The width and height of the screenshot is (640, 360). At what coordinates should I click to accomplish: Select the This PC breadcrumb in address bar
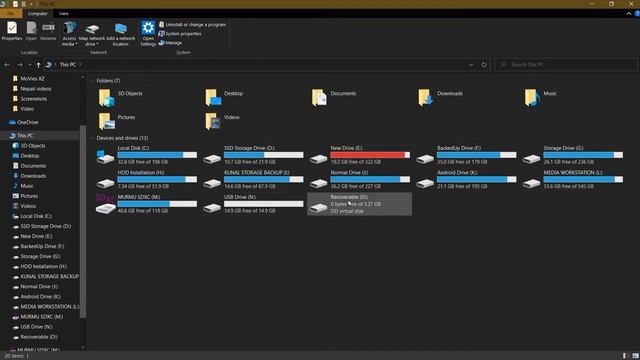click(x=67, y=64)
